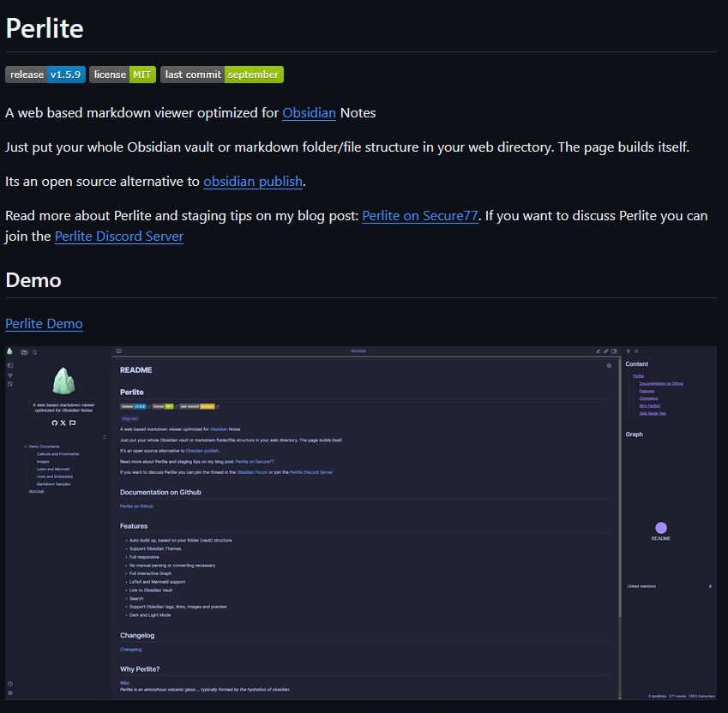Click the pencil edit icon in demo header
The width and height of the screenshot is (728, 713).
click(599, 351)
